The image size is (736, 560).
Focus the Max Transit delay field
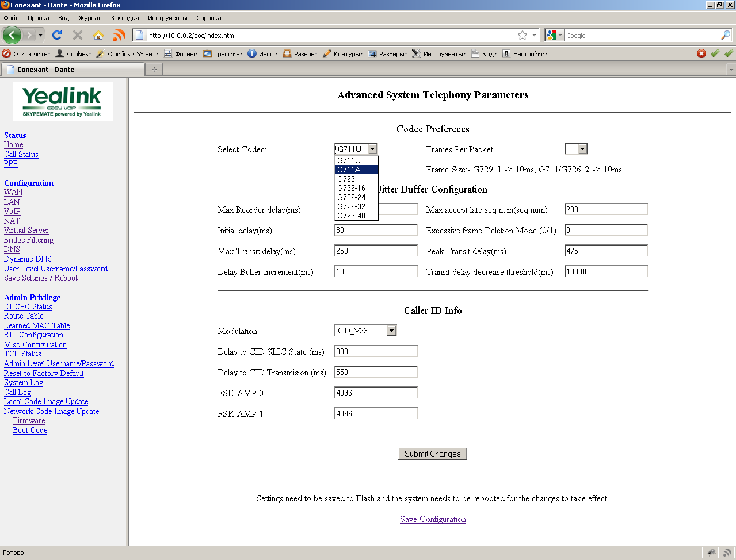pyautogui.click(x=376, y=251)
